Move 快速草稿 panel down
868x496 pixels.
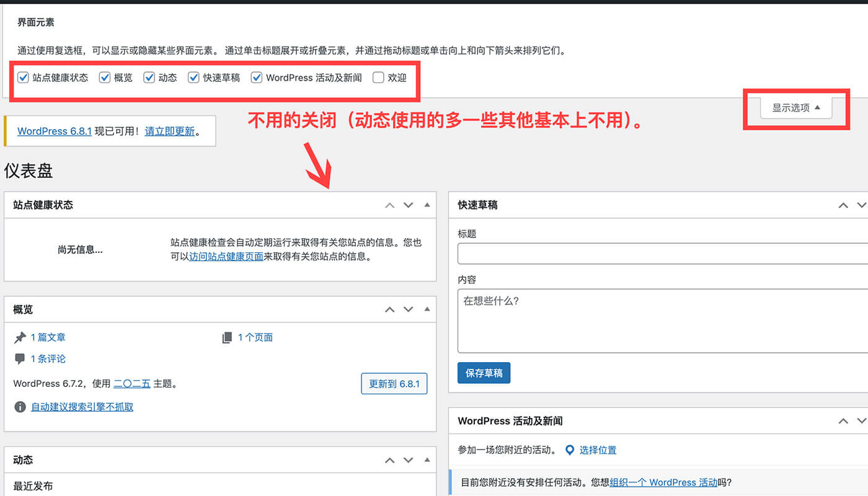click(861, 205)
